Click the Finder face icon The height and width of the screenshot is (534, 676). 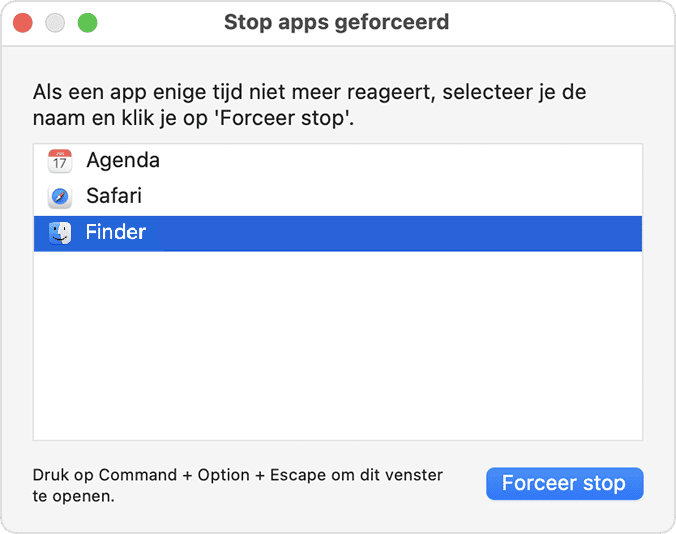60,233
